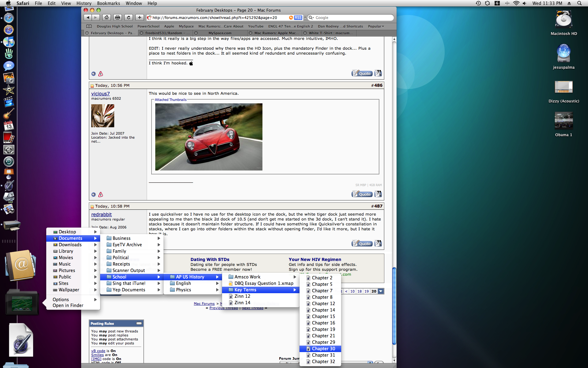The width and height of the screenshot is (588, 368).
Task: Click the Google search field
Action: pyautogui.click(x=351, y=18)
